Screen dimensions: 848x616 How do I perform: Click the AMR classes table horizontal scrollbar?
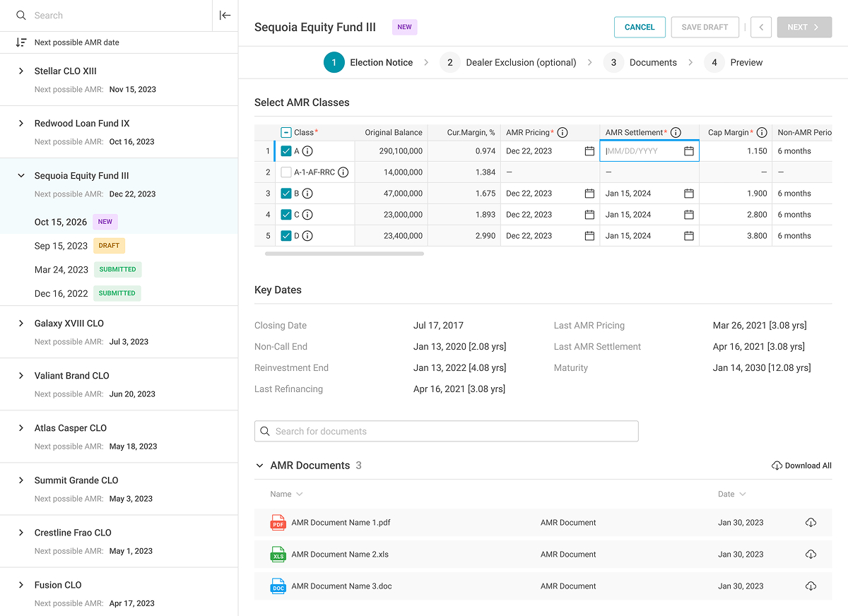coord(344,253)
